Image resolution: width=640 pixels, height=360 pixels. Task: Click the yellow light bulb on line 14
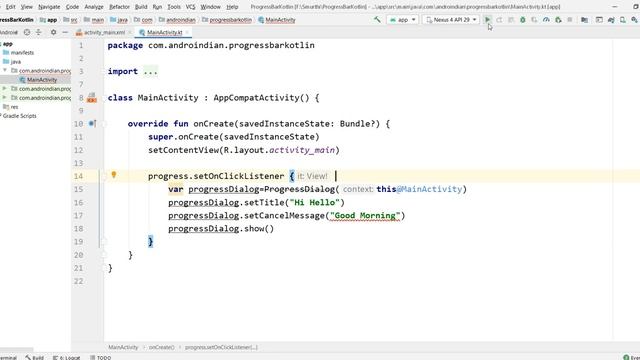114,175
